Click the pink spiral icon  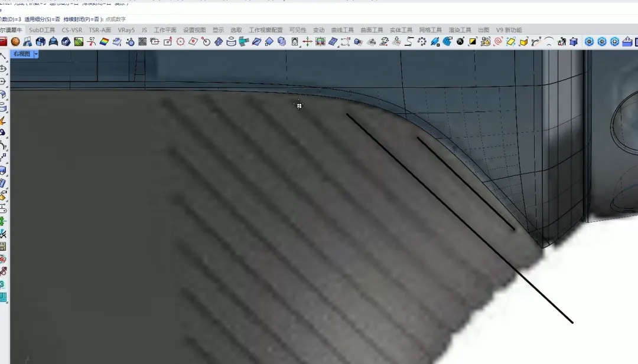tap(498, 41)
